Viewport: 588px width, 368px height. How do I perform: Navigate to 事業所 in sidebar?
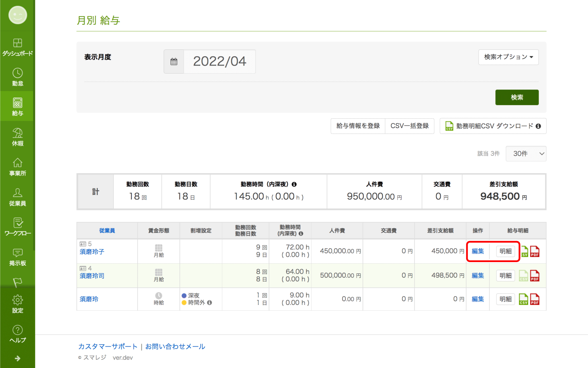click(x=18, y=167)
